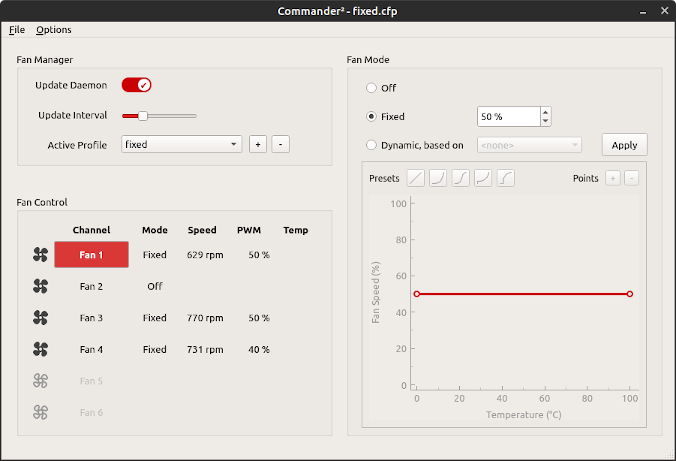The height and width of the screenshot is (461, 676).
Task: Add a curve point with Points plus
Action: 613,178
